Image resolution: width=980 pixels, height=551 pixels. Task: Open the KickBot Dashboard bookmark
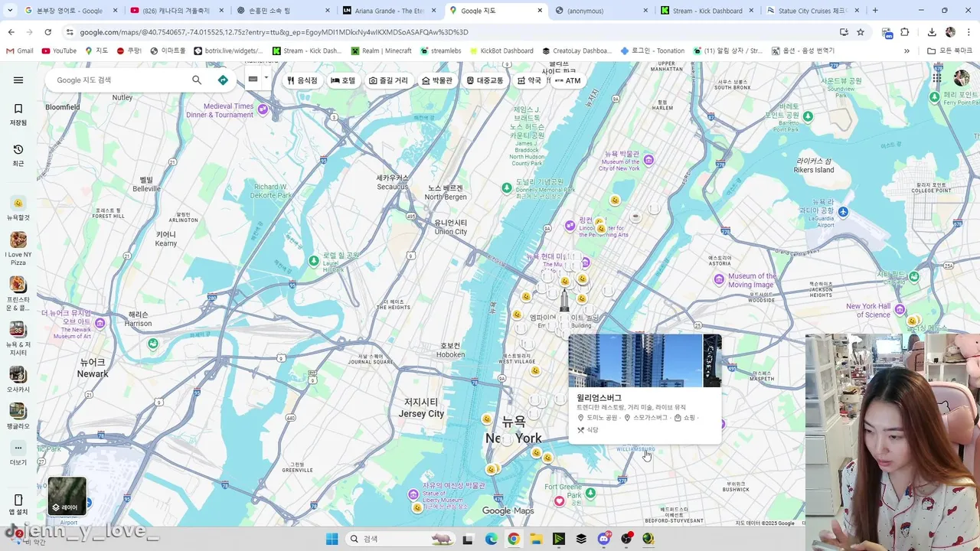(x=501, y=51)
